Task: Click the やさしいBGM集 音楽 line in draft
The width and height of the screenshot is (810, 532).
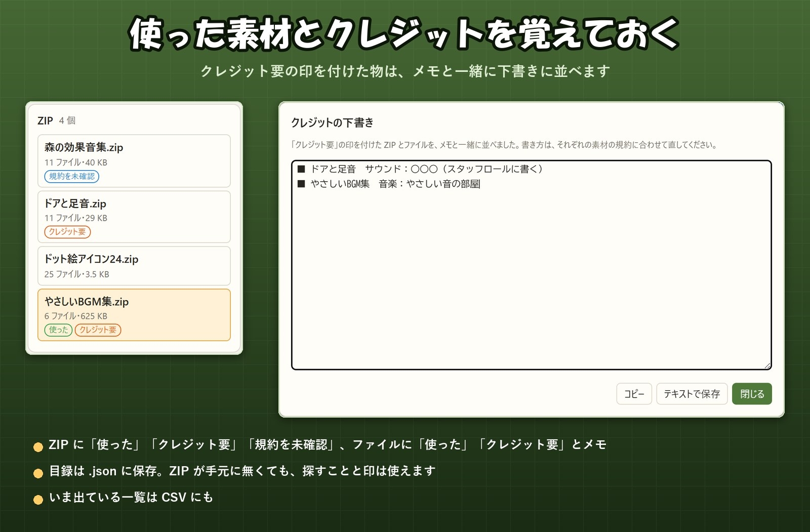Action: pos(389,184)
